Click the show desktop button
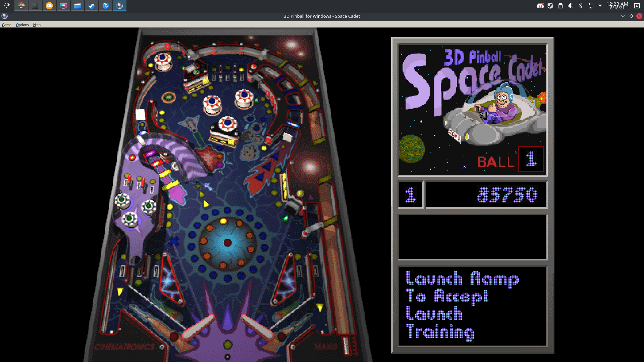Image resolution: width=644 pixels, height=362 pixels. pos(637,5)
